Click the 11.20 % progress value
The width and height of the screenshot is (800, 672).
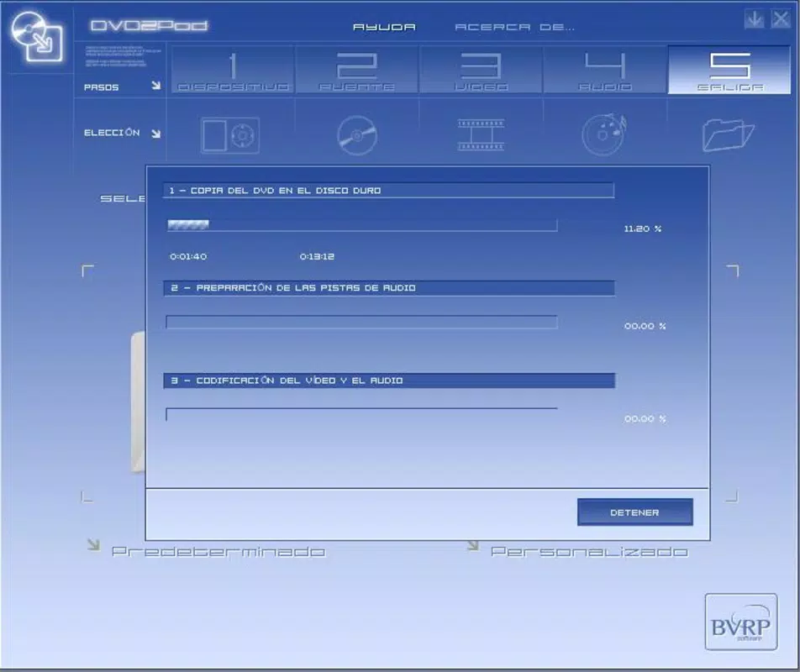pos(642,228)
